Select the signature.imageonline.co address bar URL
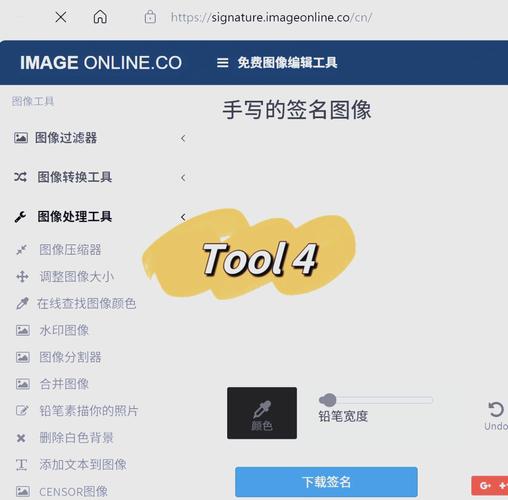 tap(271, 17)
